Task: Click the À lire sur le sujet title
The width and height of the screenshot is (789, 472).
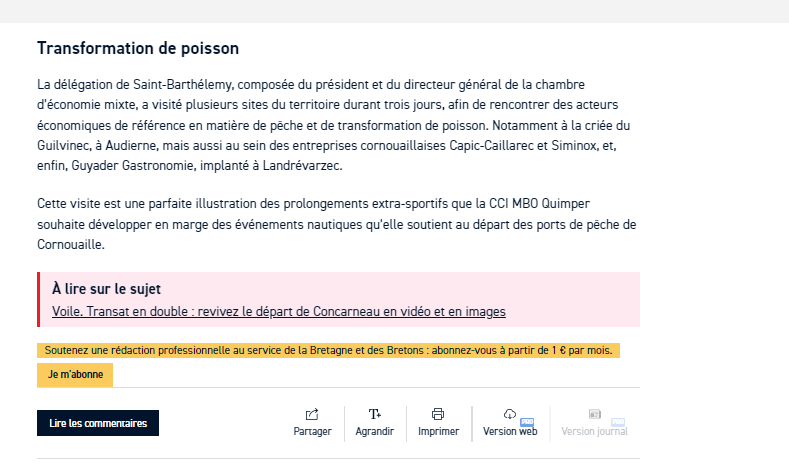Action: click(106, 289)
